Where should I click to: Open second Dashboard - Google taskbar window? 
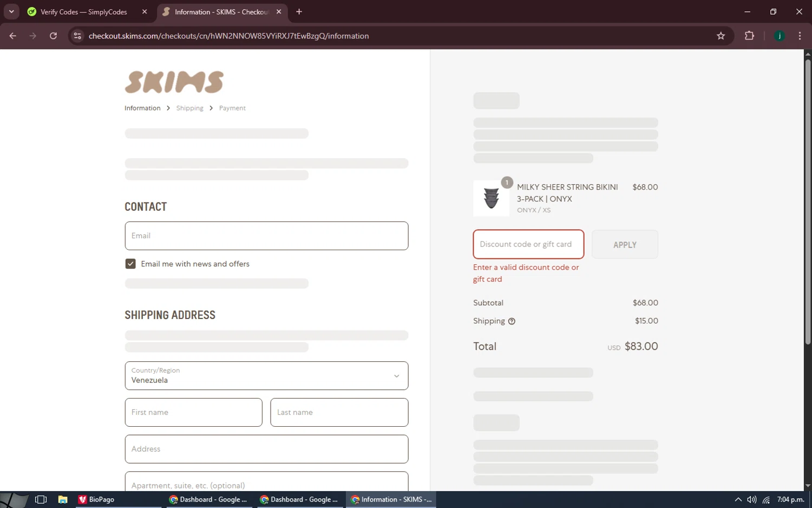pyautogui.click(x=299, y=499)
